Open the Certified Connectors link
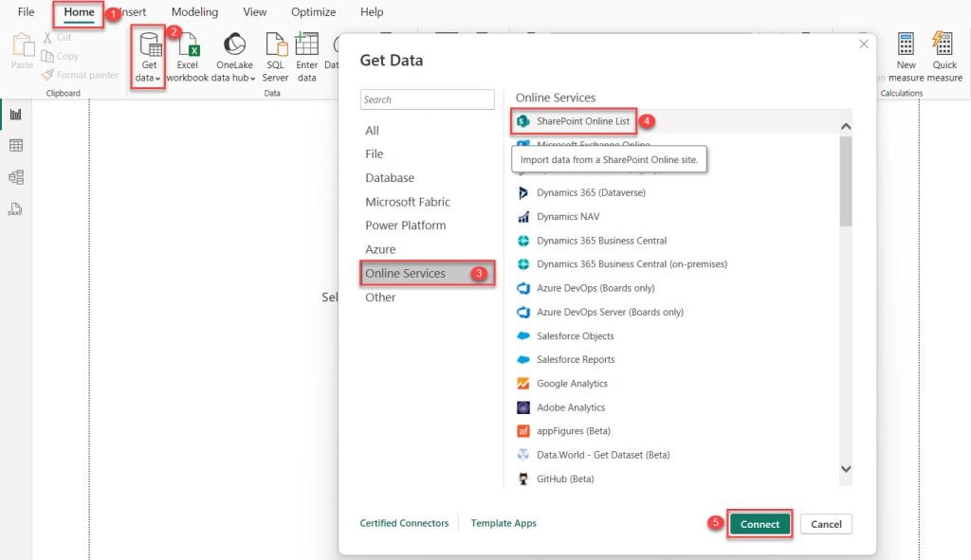This screenshot has height=560, width=971. click(404, 523)
